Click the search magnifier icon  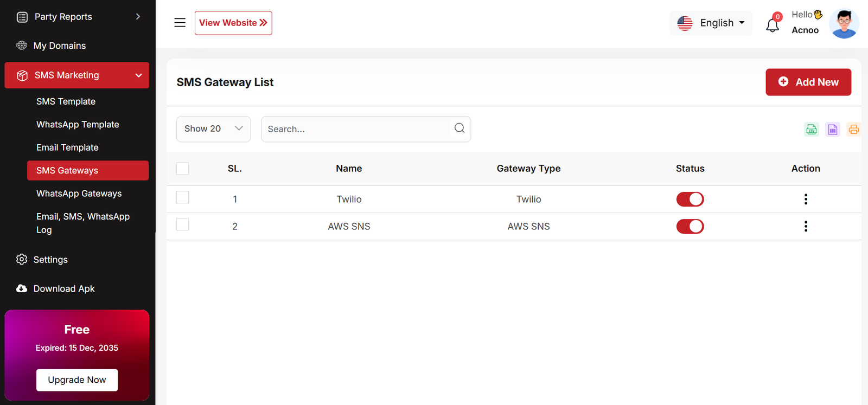click(459, 128)
